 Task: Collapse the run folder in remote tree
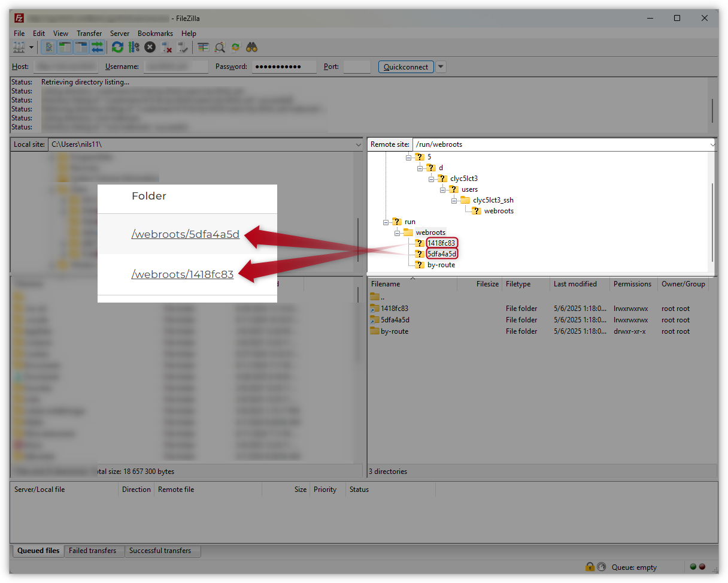[x=387, y=222]
